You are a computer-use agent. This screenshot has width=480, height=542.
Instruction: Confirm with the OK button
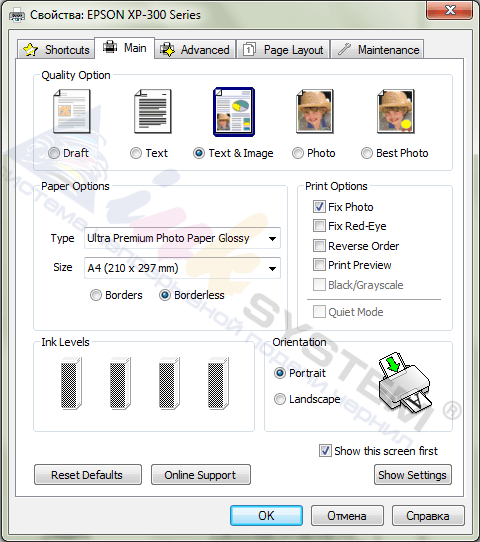click(x=266, y=515)
